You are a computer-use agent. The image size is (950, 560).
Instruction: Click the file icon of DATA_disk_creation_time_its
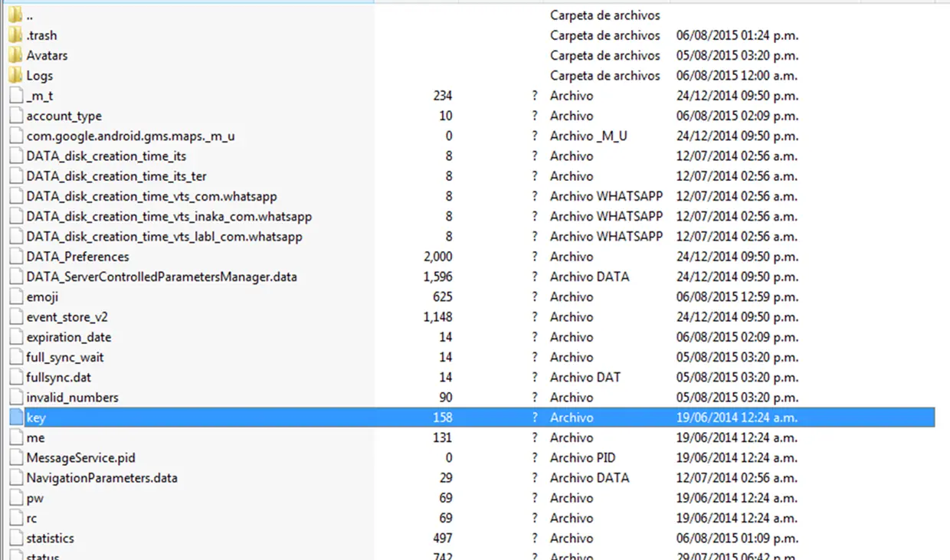pos(16,156)
